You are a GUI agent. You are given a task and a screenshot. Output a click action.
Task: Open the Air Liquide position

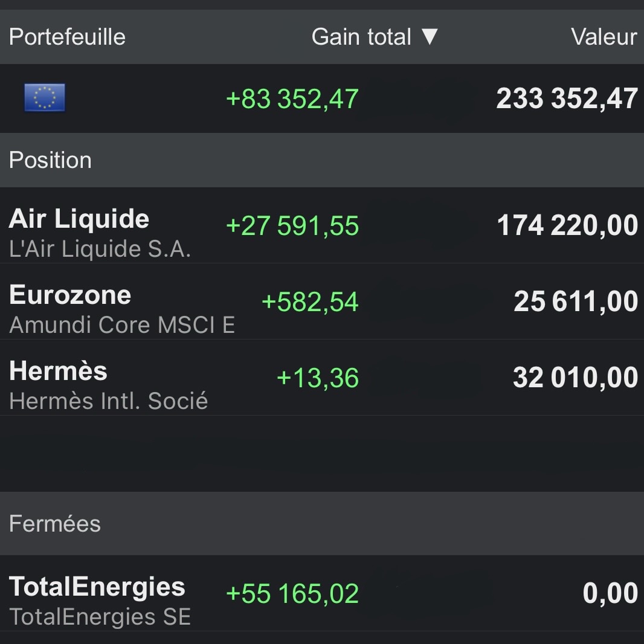tap(322, 225)
